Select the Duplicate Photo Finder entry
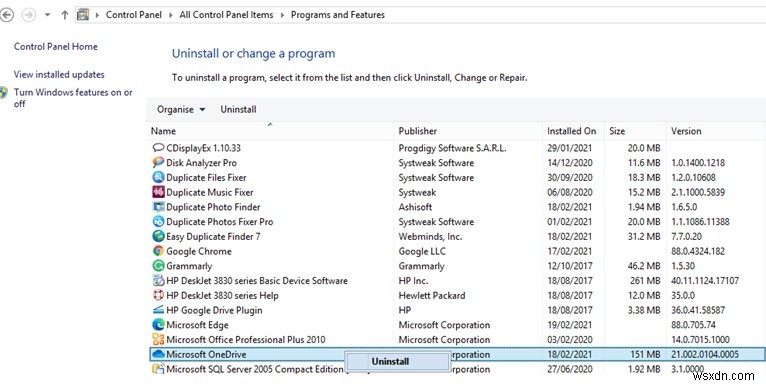Screen dimensions: 766x386 [x=213, y=207]
